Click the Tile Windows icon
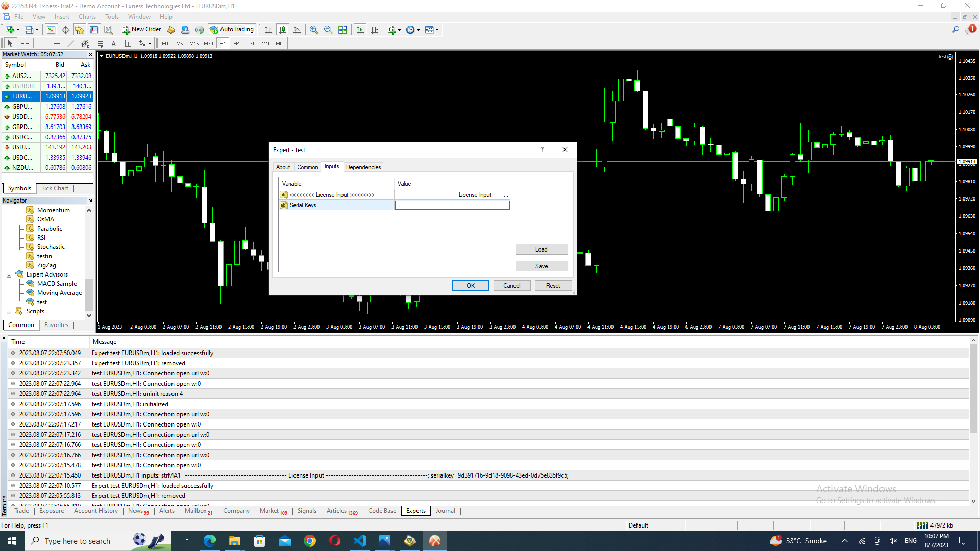Image resolution: width=980 pixels, height=551 pixels. pos(342,30)
